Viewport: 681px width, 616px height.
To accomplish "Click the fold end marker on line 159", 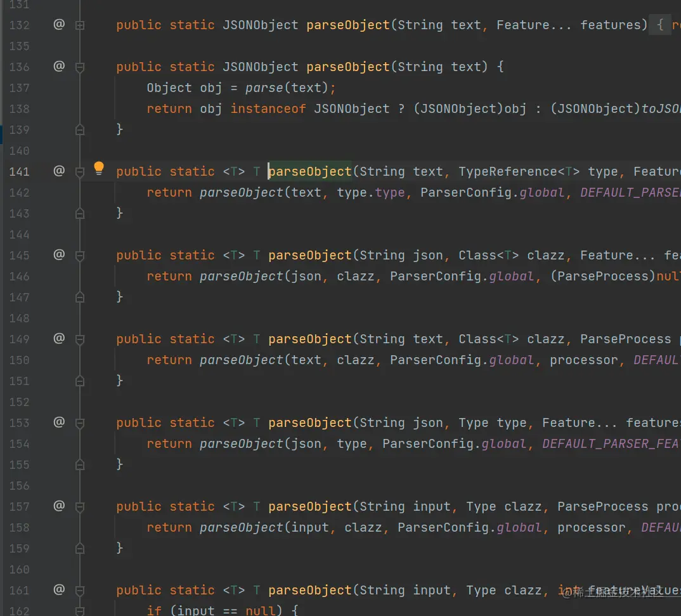I will click(80, 549).
